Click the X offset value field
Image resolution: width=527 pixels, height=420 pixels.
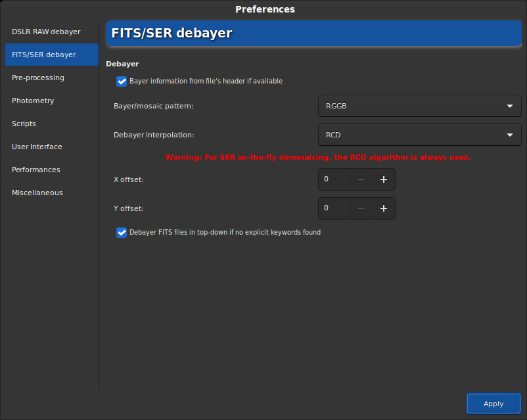(x=334, y=179)
